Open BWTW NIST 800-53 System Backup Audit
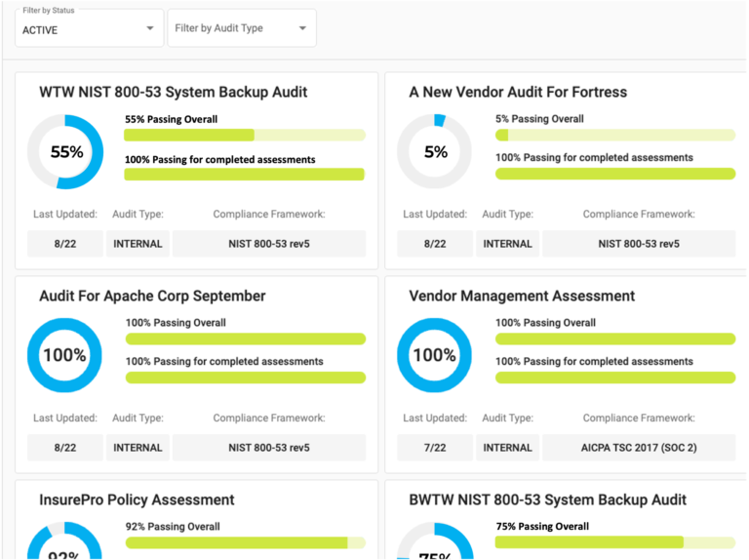Viewport: 749px width, 560px height. 547,500
